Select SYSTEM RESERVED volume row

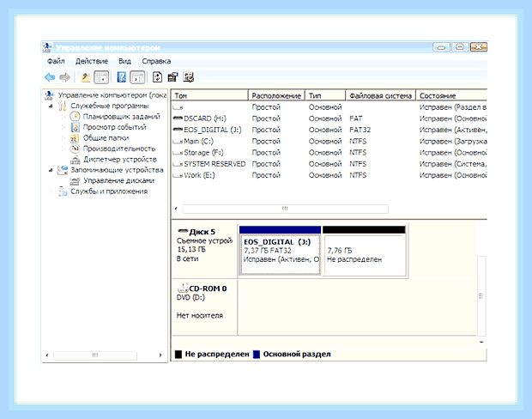[329, 164]
